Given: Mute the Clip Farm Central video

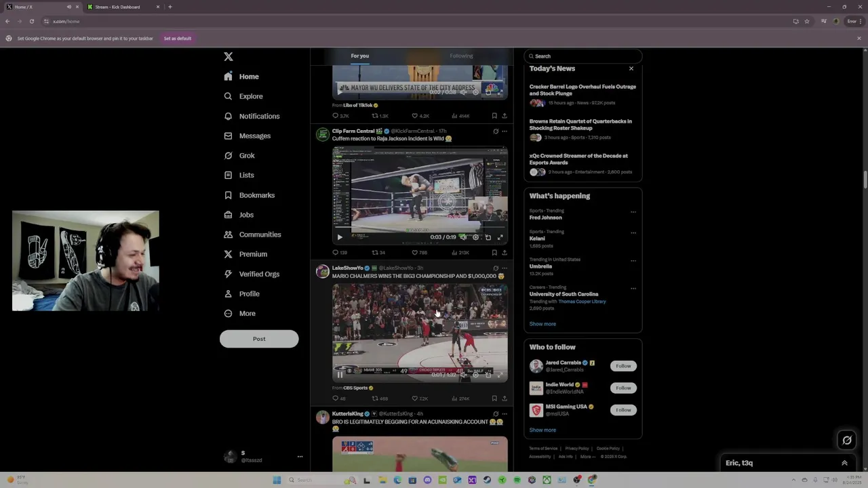Looking at the screenshot, I should tap(463, 237).
